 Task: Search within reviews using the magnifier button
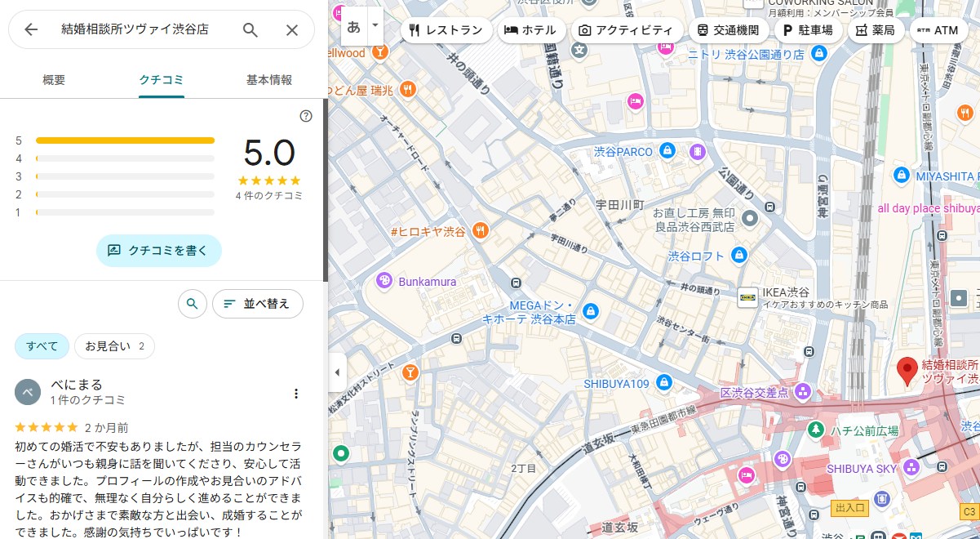click(192, 304)
